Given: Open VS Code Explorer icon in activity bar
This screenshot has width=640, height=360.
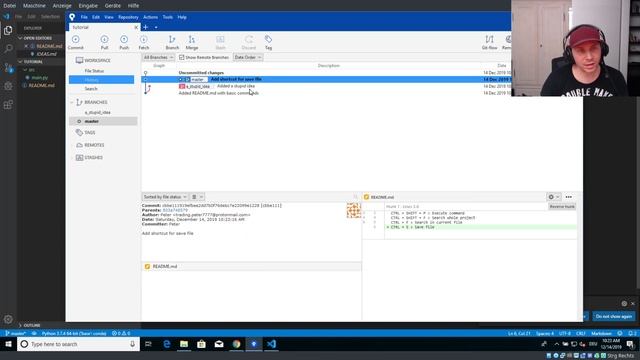Looking at the screenshot, I should click(8, 30).
